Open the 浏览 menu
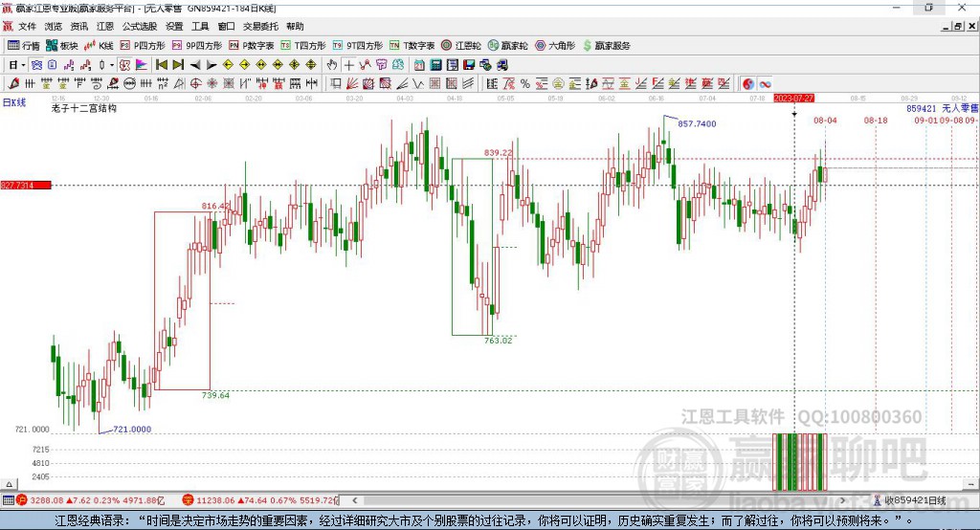 point(54,26)
